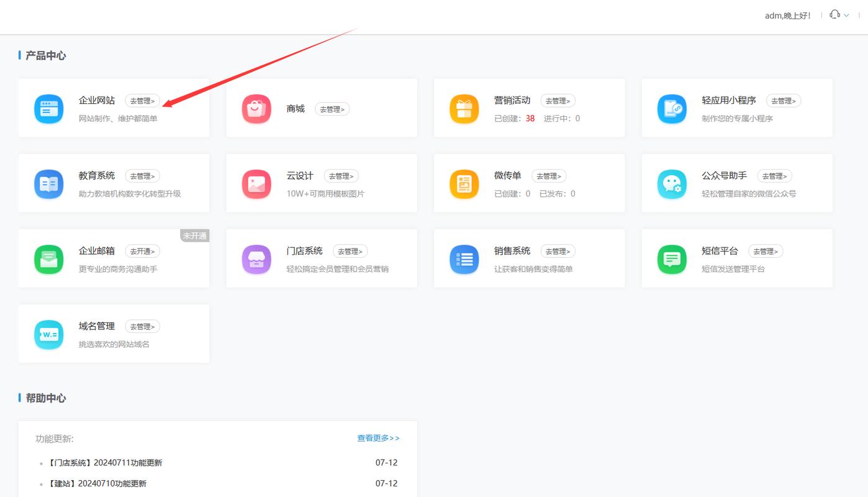Screen dimensions: 868x497
Task: Click the 微传单 title text
Action: (x=508, y=175)
